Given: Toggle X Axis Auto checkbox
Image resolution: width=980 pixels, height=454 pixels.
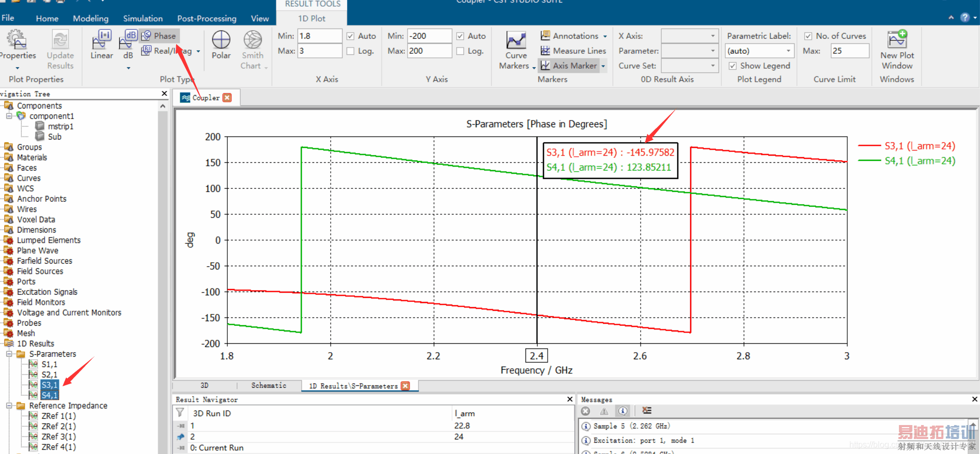Looking at the screenshot, I should (350, 36).
